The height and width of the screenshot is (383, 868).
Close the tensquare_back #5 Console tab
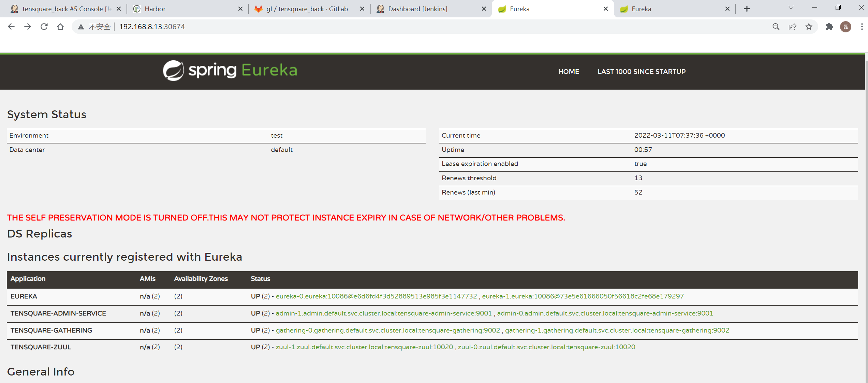click(x=119, y=9)
